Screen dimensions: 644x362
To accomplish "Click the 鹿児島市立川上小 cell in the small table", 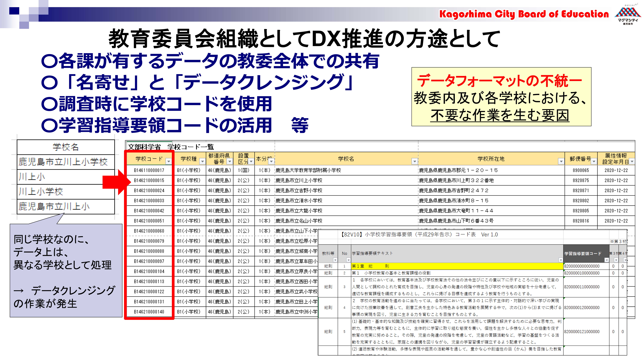I will 66,207.
